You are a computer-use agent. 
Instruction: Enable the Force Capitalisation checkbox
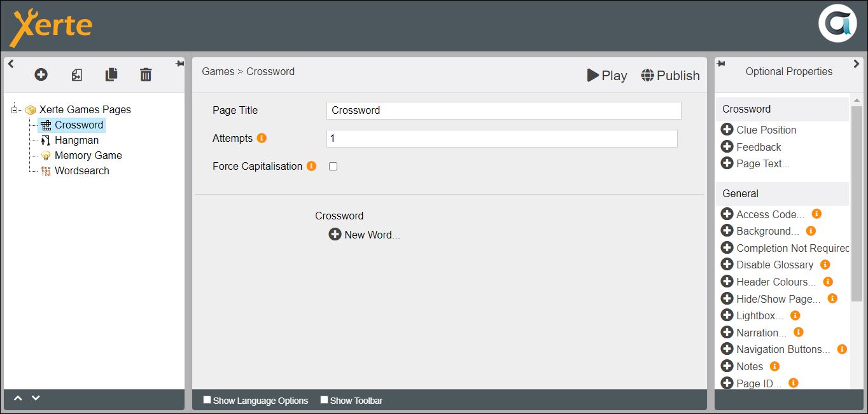[x=333, y=167]
